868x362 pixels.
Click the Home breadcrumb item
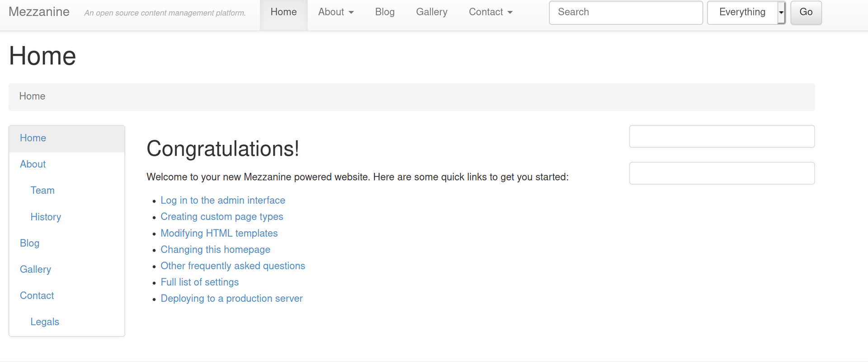[x=32, y=96]
